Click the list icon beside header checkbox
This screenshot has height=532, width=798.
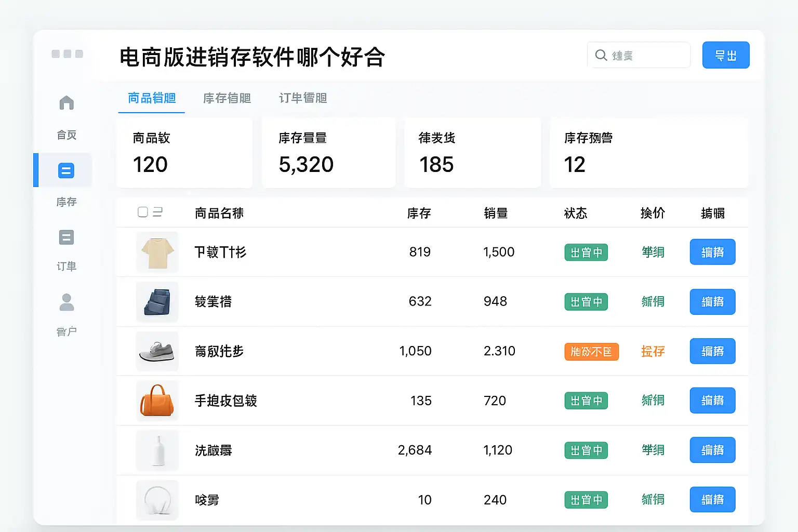coord(157,212)
